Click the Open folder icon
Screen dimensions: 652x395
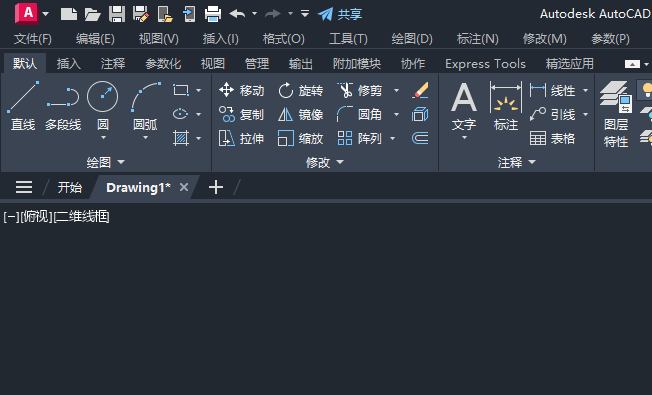(x=92, y=15)
